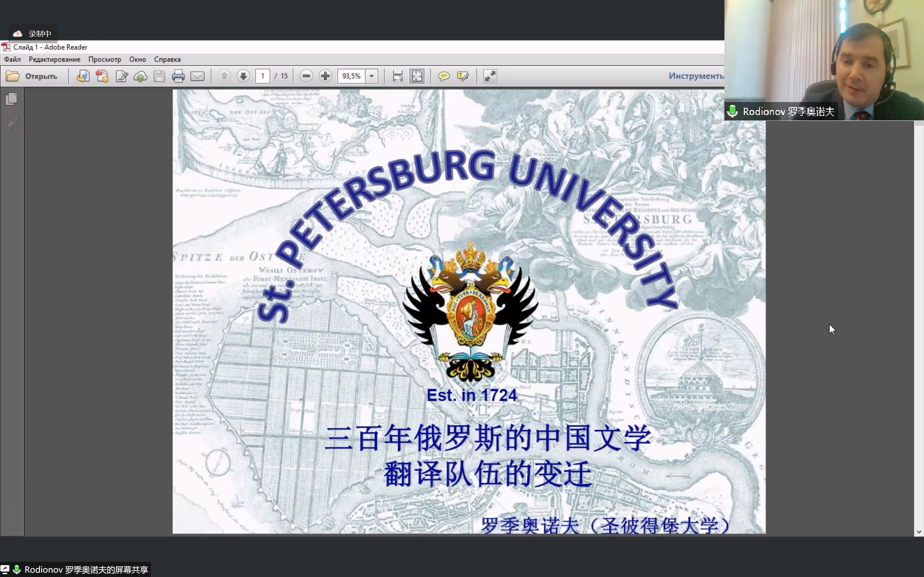Open the page thumbnails side panel
This screenshot has height=577, width=924.
[x=12, y=99]
